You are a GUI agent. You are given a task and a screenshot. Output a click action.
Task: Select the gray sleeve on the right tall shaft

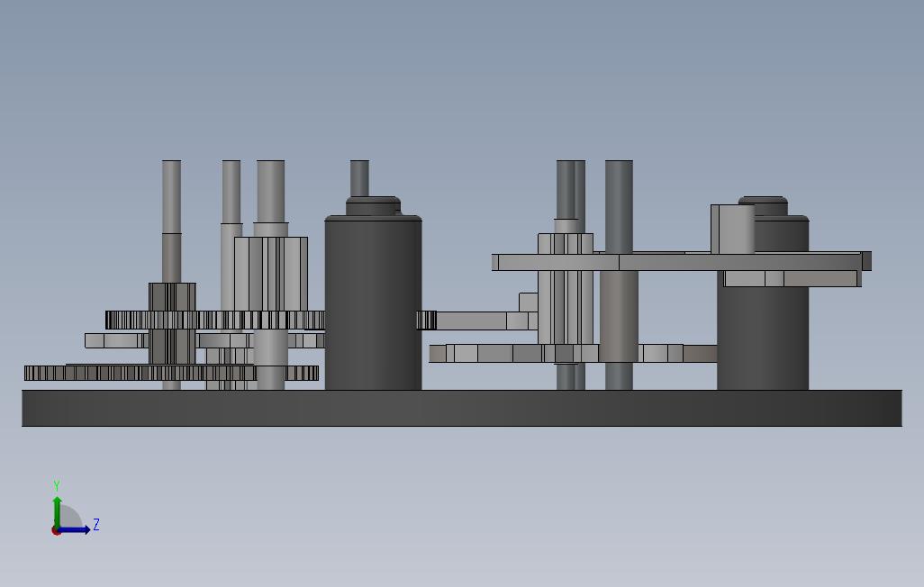click(619, 316)
